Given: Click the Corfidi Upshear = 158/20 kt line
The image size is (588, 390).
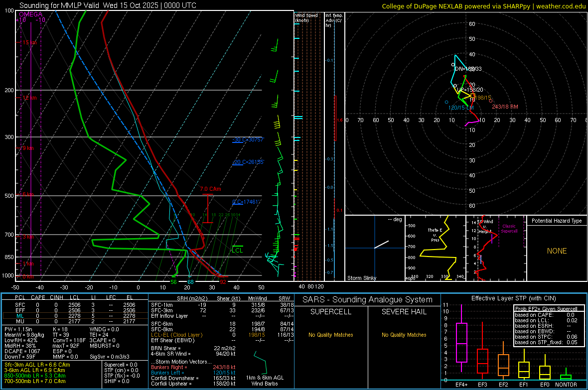Looking at the screenshot, I should pos(193,384).
